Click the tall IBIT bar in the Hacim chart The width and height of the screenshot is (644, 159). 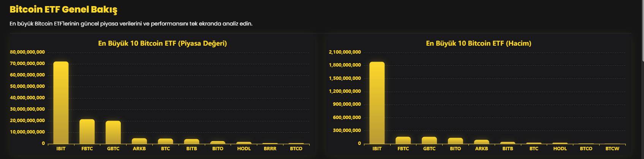pos(377,103)
